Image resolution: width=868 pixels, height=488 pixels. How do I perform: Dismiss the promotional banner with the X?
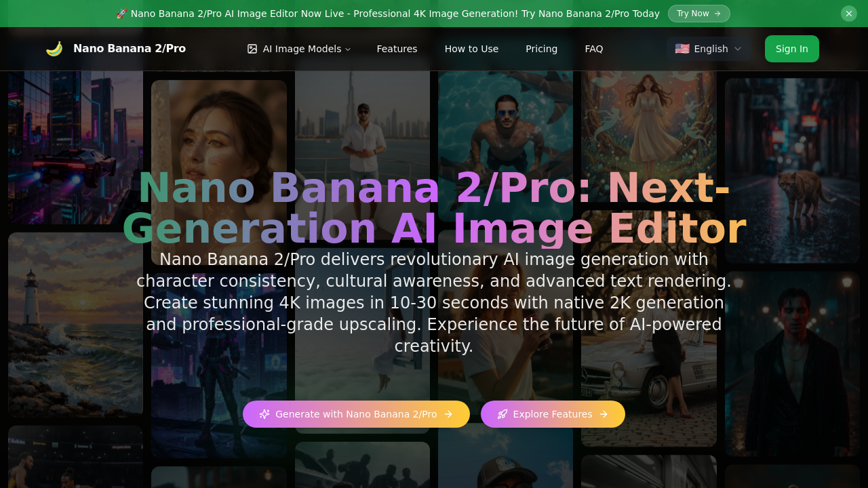(848, 14)
